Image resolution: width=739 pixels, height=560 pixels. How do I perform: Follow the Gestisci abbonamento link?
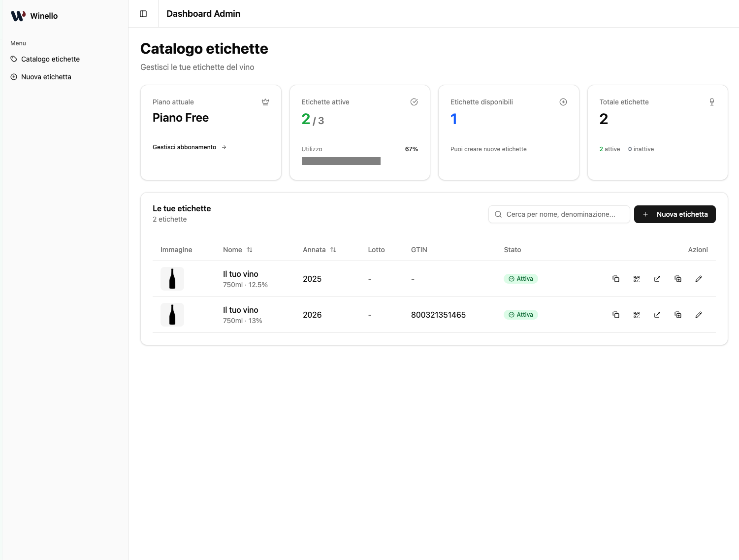pyautogui.click(x=184, y=147)
